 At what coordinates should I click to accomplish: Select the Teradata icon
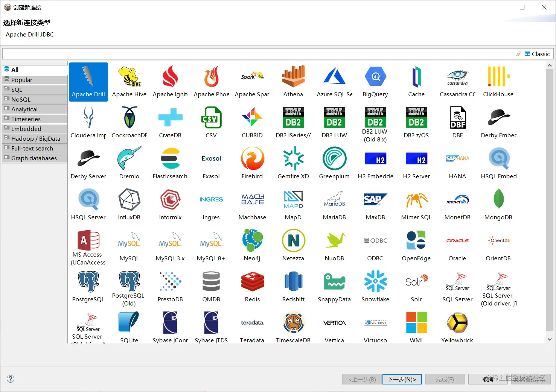(x=252, y=322)
